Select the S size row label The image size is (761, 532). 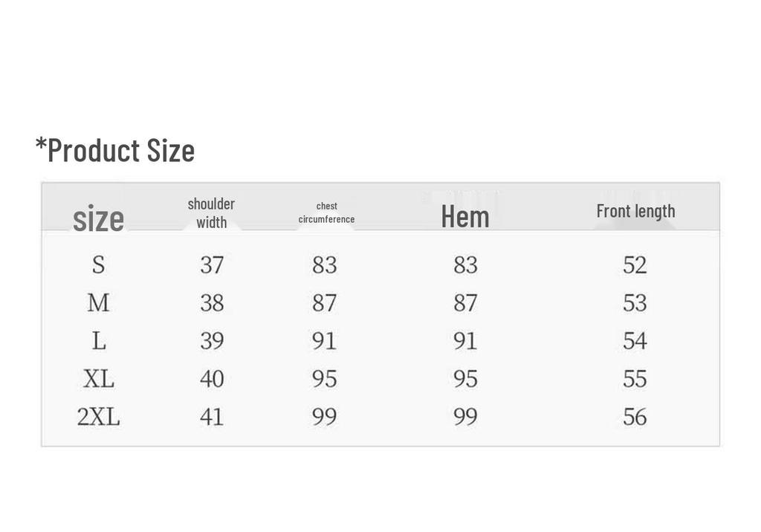[99, 265]
